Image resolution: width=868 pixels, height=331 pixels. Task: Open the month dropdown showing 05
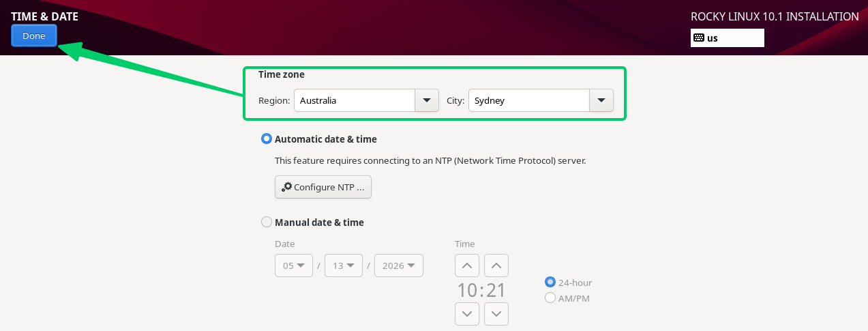294,265
